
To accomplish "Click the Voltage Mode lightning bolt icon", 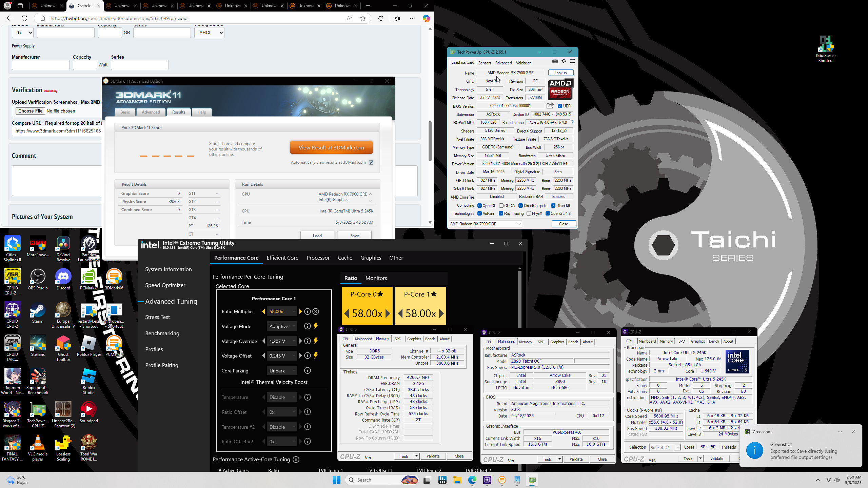I will (x=316, y=326).
